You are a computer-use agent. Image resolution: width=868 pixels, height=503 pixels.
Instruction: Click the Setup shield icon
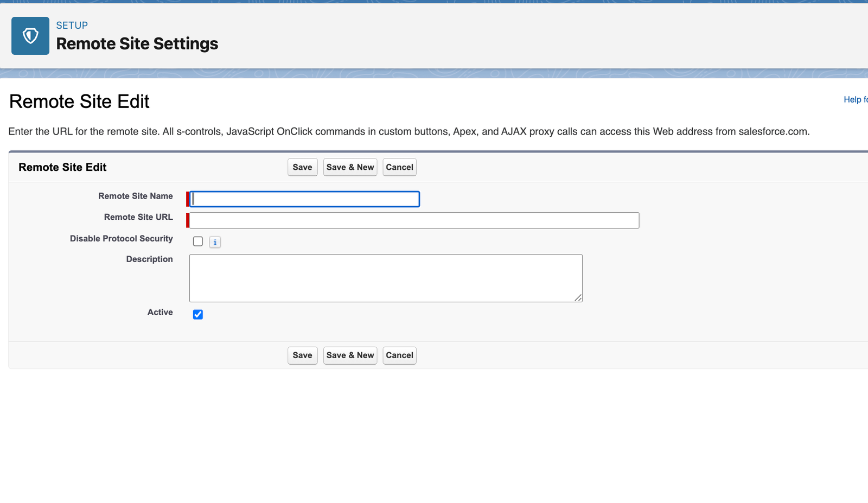point(30,36)
